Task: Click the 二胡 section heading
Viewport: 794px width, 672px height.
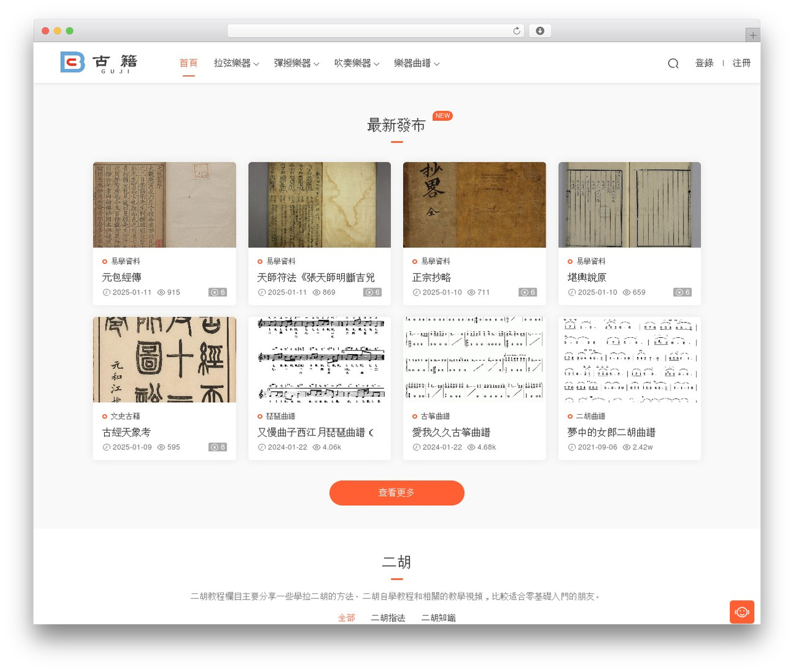Action: pyautogui.click(x=396, y=562)
